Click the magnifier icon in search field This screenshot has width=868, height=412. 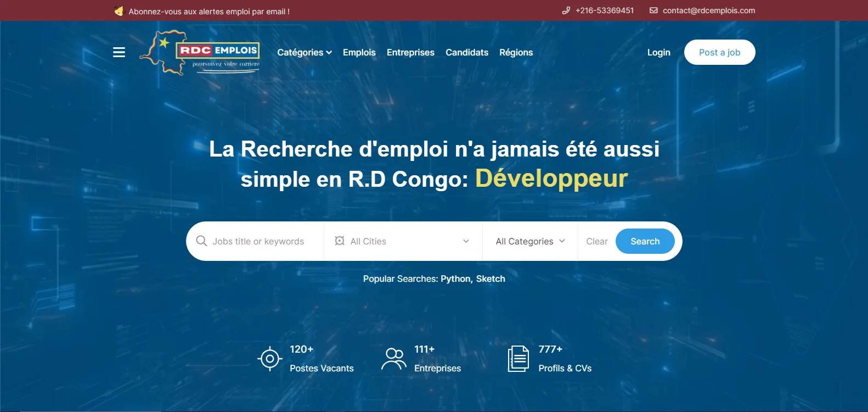click(x=201, y=241)
